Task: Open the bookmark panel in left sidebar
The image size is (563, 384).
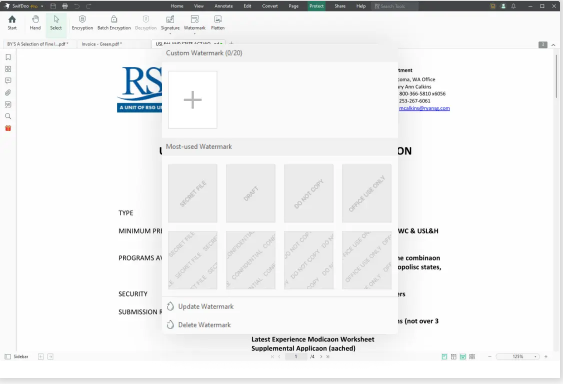Action: pyautogui.click(x=8, y=57)
